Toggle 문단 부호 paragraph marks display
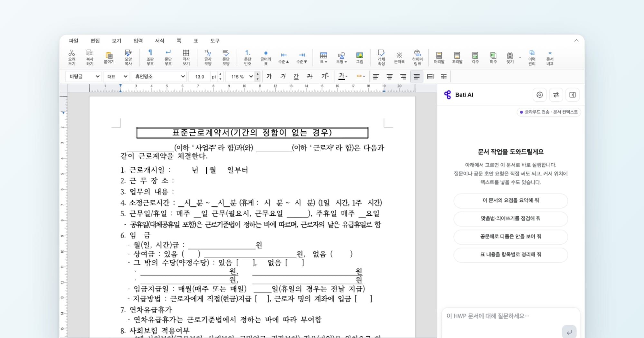Image resolution: width=644 pixels, height=338 pixels. 168,57
